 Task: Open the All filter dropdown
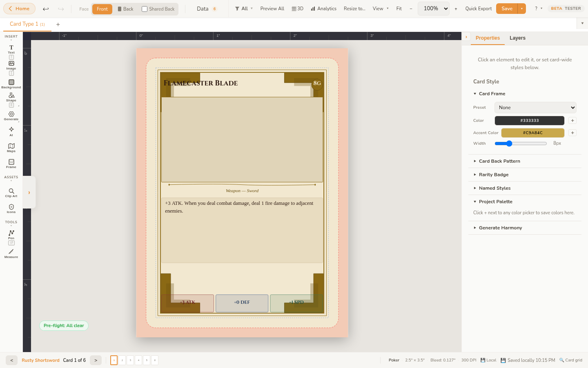(x=244, y=9)
